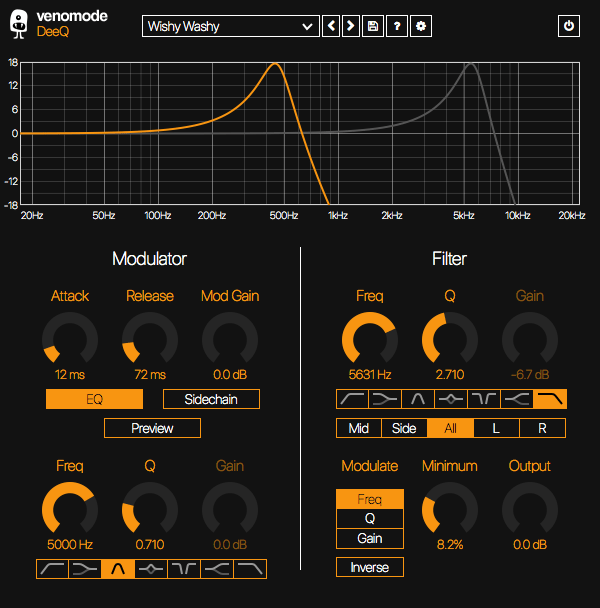Choose low-pass shape in Modulator section

[250, 569]
